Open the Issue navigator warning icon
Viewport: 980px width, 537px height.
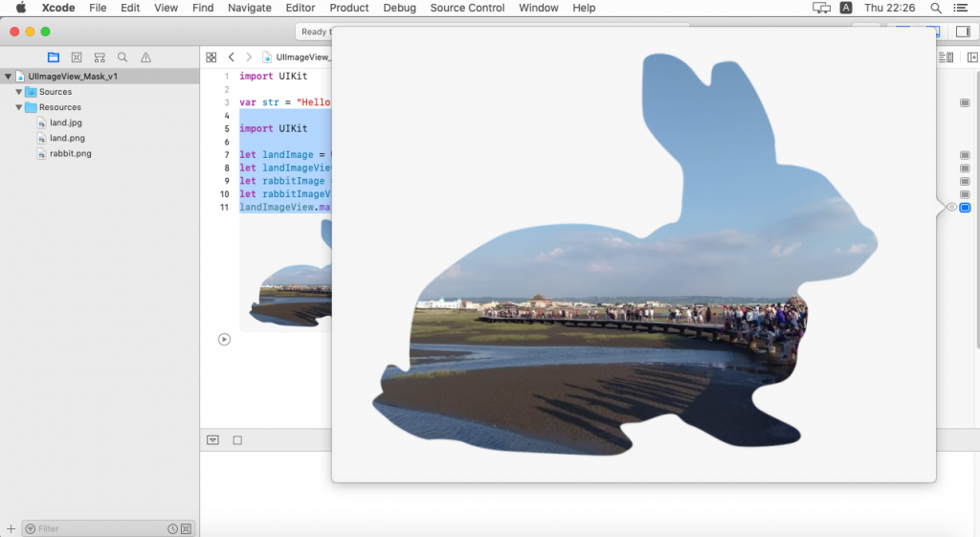click(145, 57)
